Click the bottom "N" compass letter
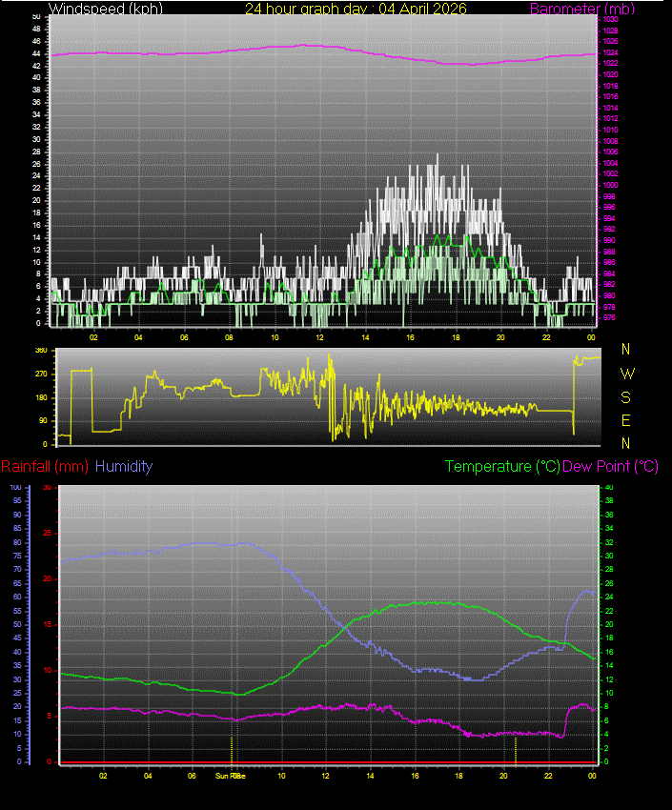Viewport: 672px width, 810px height. (x=625, y=443)
